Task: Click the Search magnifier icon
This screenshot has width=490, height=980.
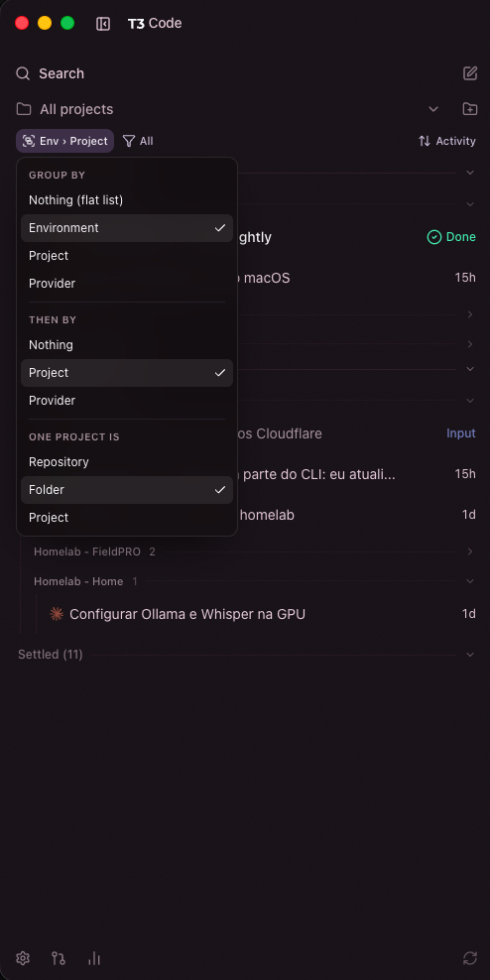Action: (23, 73)
